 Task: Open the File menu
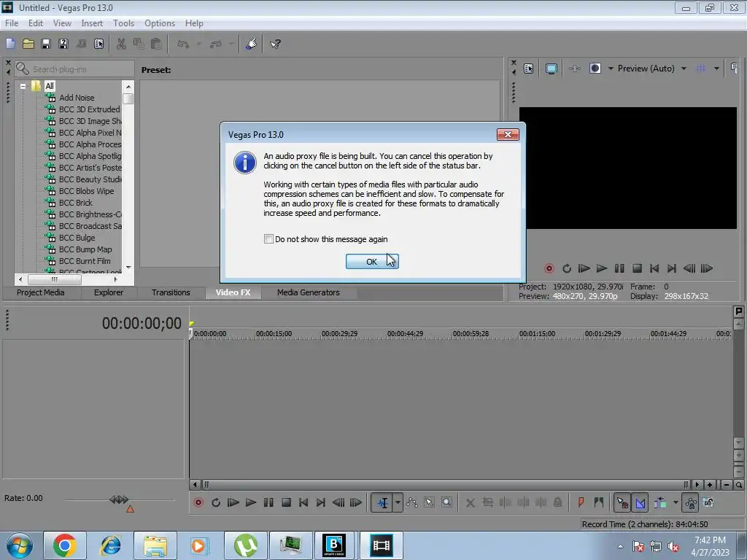tap(12, 23)
